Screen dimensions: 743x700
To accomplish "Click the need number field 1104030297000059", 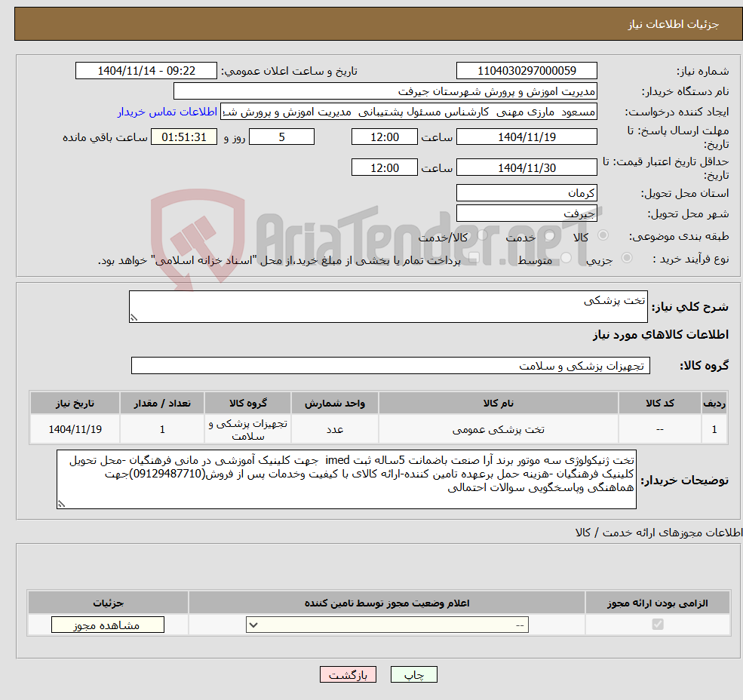I will coord(527,71).
